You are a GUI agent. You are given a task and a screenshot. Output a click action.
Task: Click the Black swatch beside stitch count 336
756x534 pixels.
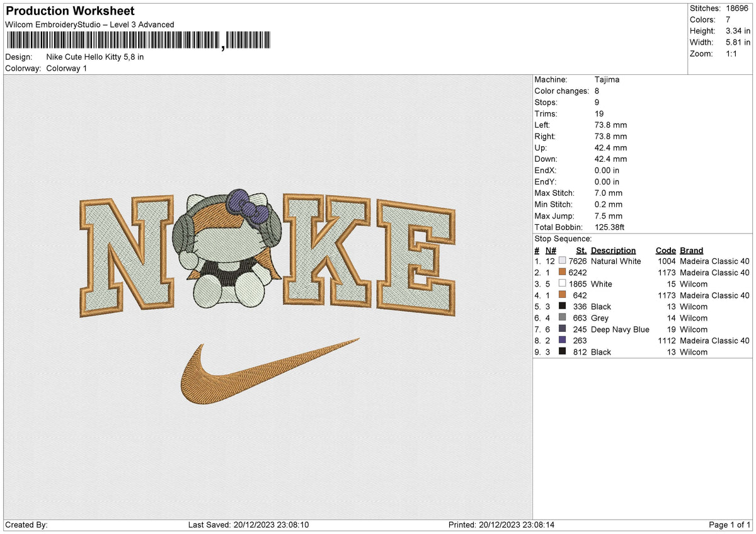[563, 307]
